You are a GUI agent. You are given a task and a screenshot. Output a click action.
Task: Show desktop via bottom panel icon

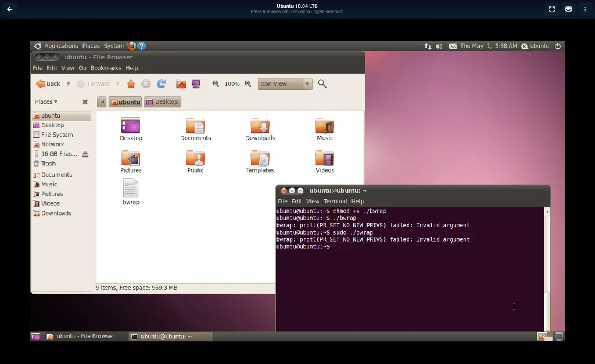coord(35,336)
